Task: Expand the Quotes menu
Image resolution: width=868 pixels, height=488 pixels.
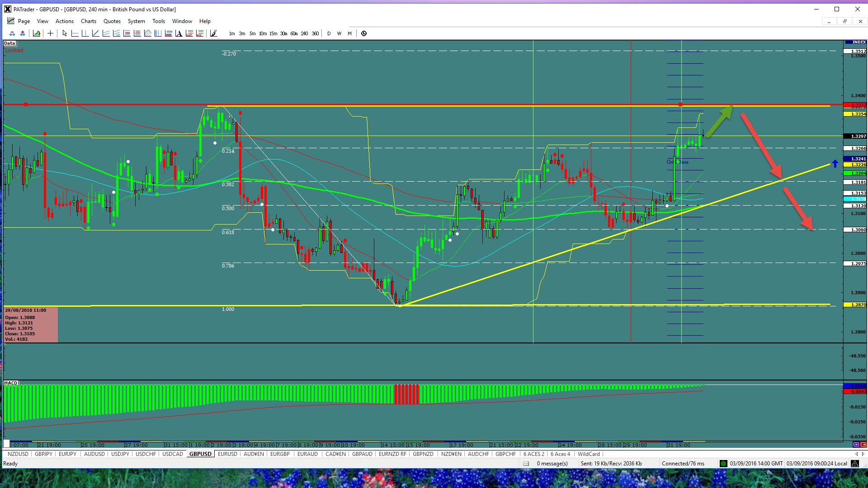Action: [x=112, y=21]
